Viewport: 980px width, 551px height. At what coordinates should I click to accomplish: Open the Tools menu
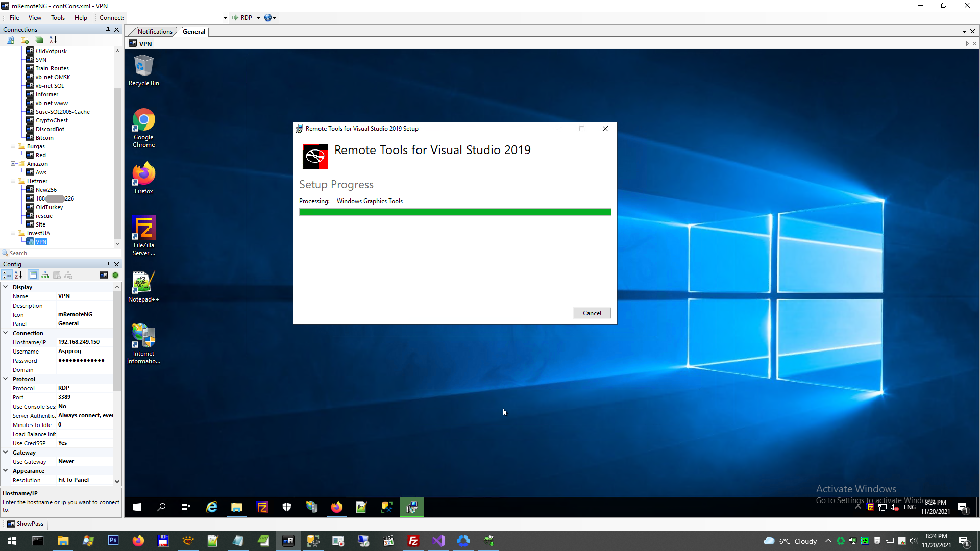[x=58, y=18]
